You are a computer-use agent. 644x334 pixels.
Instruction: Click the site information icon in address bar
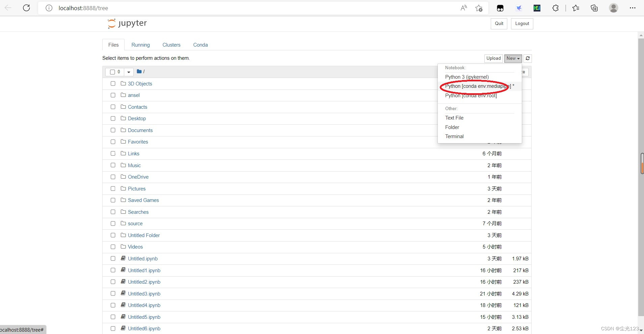pyautogui.click(x=49, y=8)
